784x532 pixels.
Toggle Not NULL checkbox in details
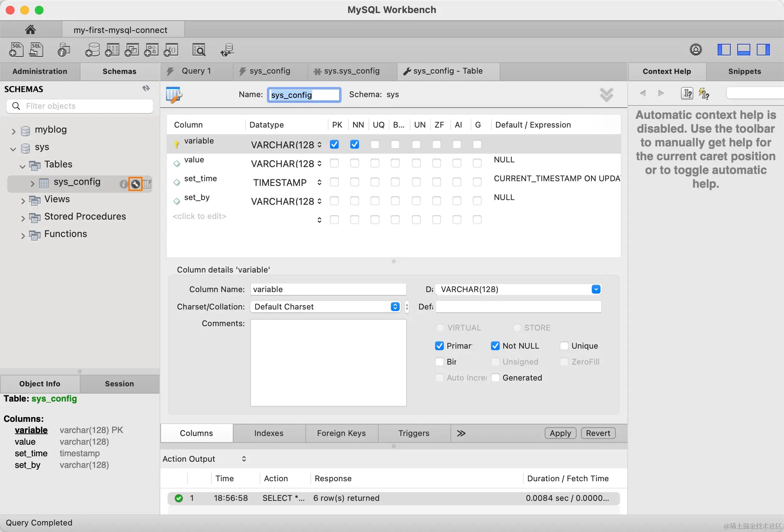[x=495, y=346]
